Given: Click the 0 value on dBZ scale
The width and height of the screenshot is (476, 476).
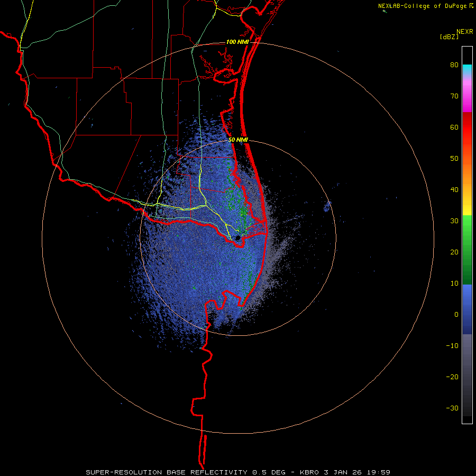Looking at the screenshot, I should click(456, 315).
